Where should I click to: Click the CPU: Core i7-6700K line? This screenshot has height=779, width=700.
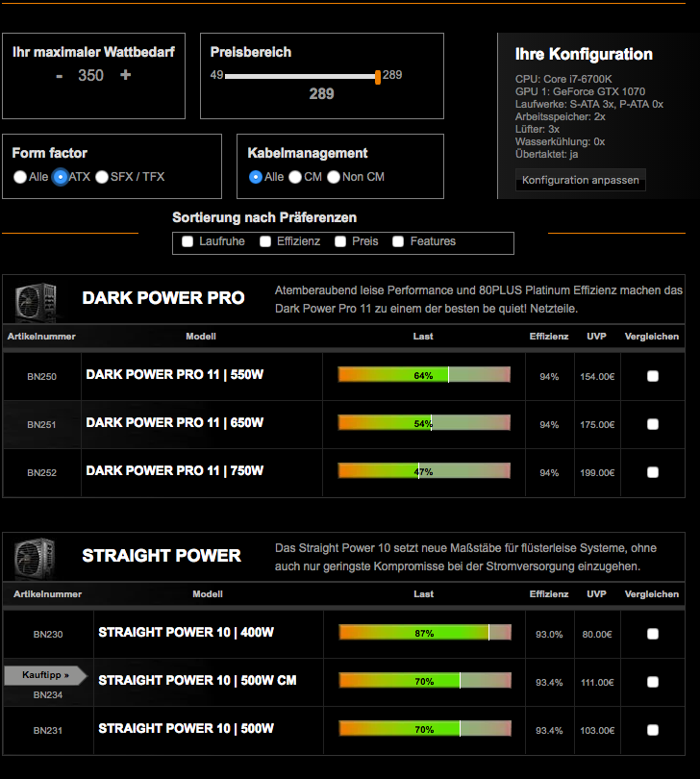(563, 79)
